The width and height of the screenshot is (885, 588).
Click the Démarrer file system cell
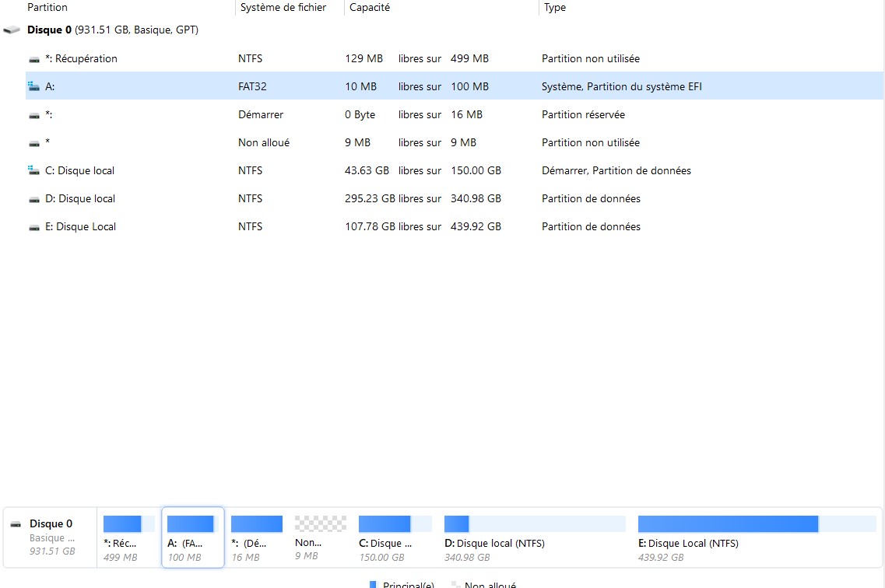point(261,114)
